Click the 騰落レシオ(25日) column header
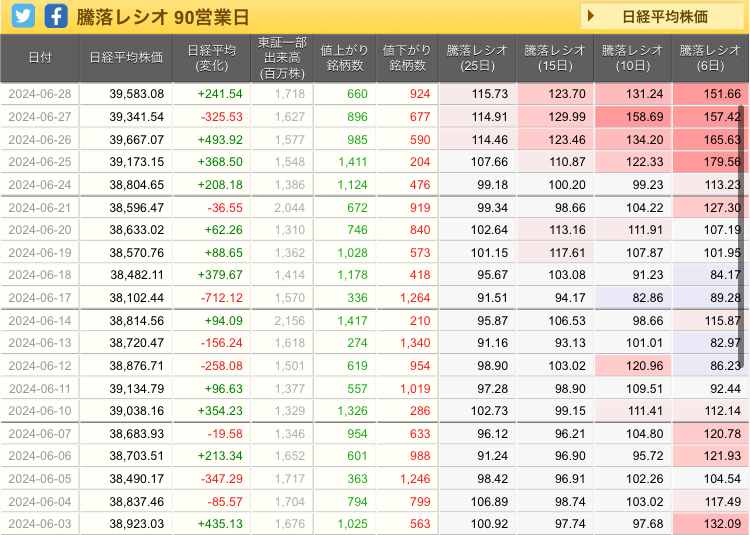Image resolution: width=750 pixels, height=535 pixels. click(x=477, y=58)
